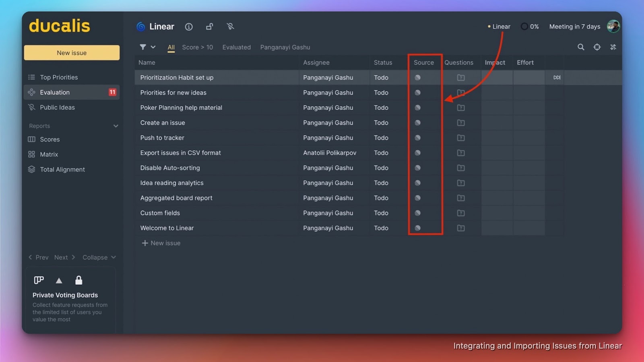Image resolution: width=644 pixels, height=362 pixels.
Task: Click the crosshair target icon in the toolbar
Action: 597,47
